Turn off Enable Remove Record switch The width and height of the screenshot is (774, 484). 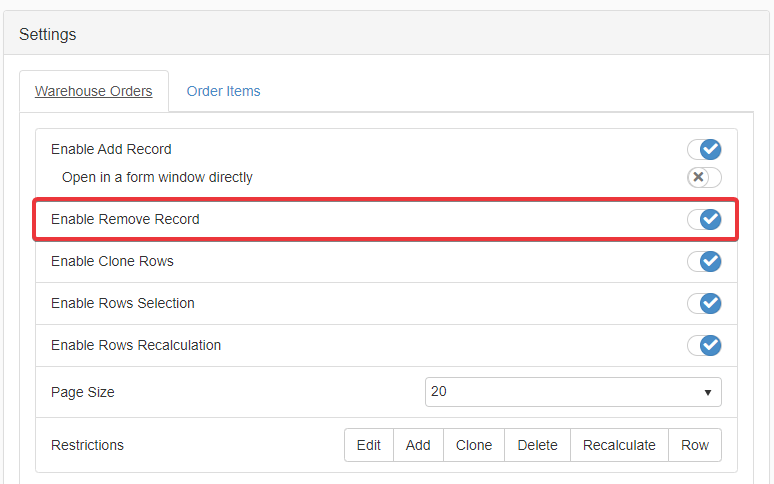pyautogui.click(x=704, y=219)
